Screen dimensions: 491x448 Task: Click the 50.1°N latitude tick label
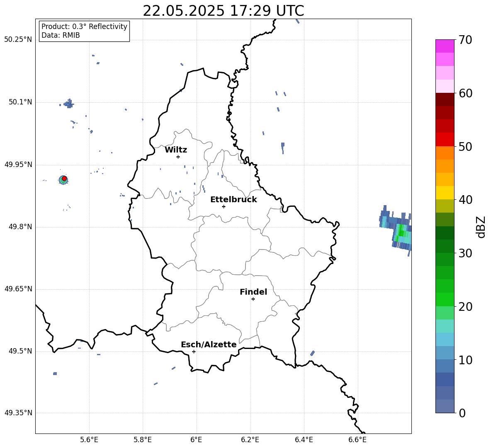pos(20,102)
